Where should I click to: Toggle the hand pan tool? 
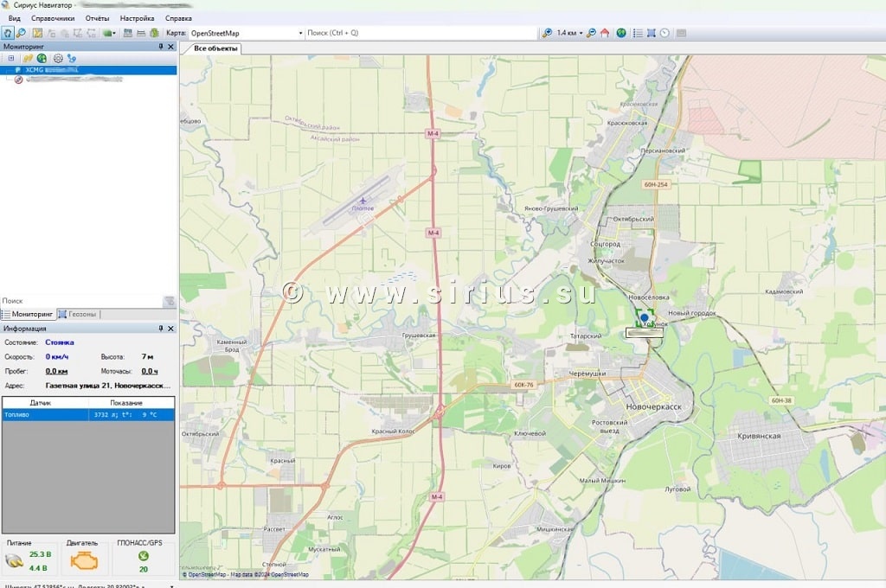7,33
